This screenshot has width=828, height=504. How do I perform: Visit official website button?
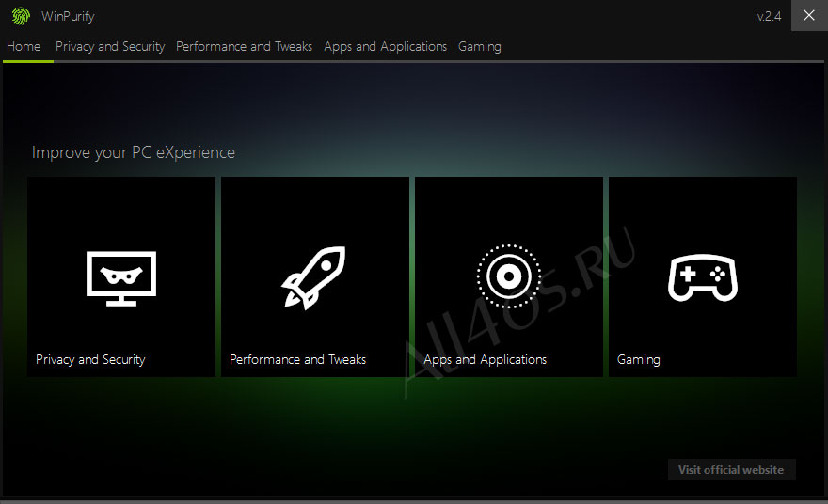(x=731, y=470)
